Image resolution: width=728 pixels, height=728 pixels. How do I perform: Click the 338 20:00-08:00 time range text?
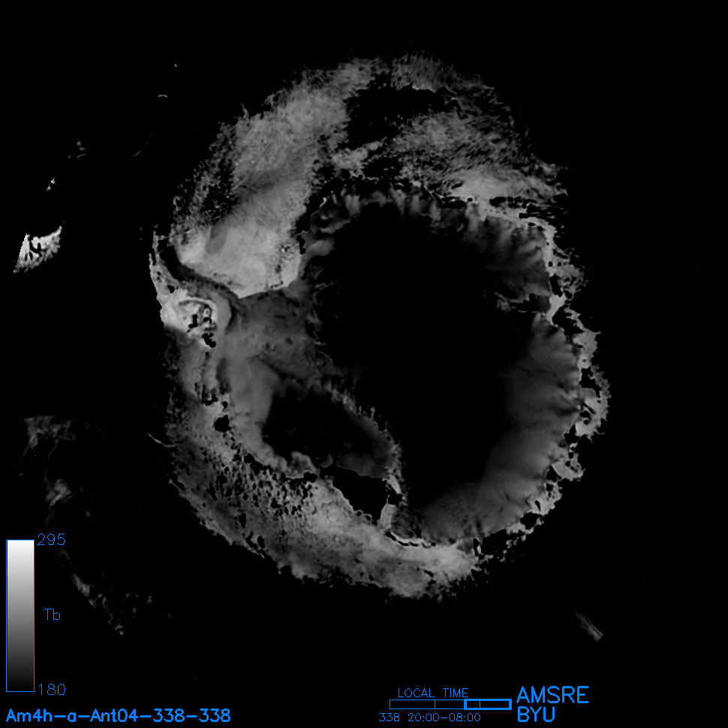[429, 717]
